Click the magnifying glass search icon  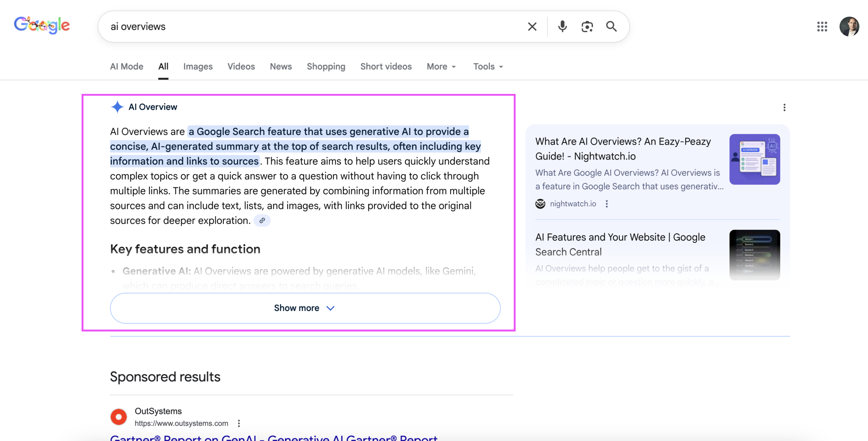[611, 26]
